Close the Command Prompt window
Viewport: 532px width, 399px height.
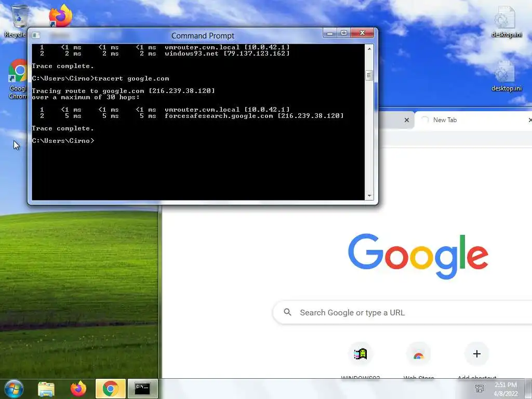(x=362, y=33)
